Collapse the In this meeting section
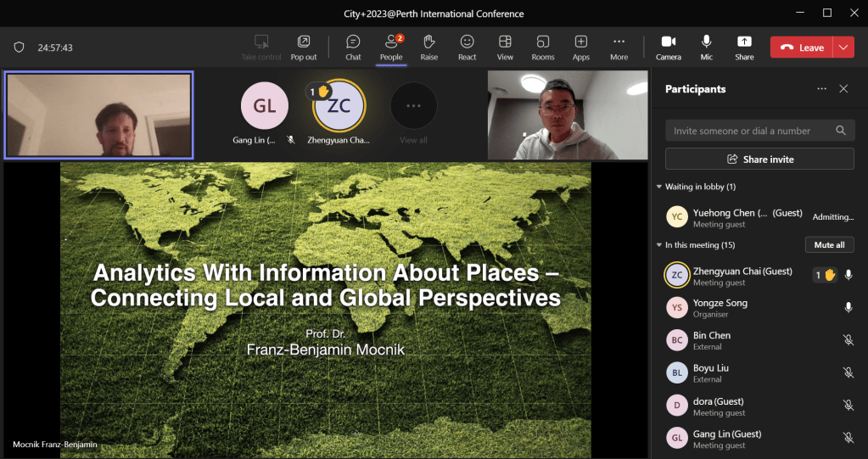Image resolution: width=868 pixels, height=459 pixels. (x=659, y=245)
